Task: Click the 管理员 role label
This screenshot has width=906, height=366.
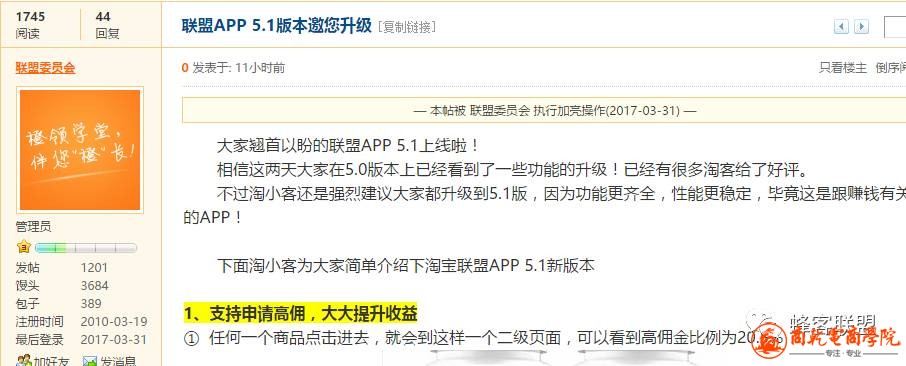Action: 34,227
